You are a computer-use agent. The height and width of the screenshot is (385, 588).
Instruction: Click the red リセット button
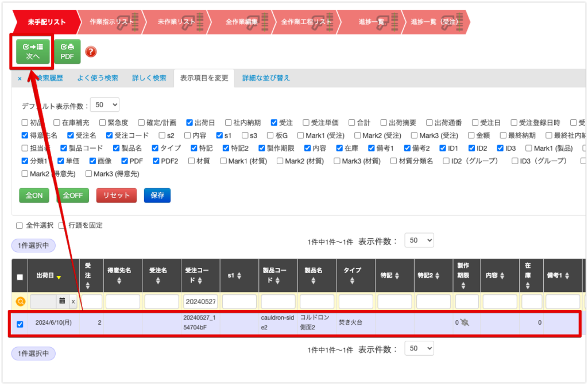tap(116, 195)
